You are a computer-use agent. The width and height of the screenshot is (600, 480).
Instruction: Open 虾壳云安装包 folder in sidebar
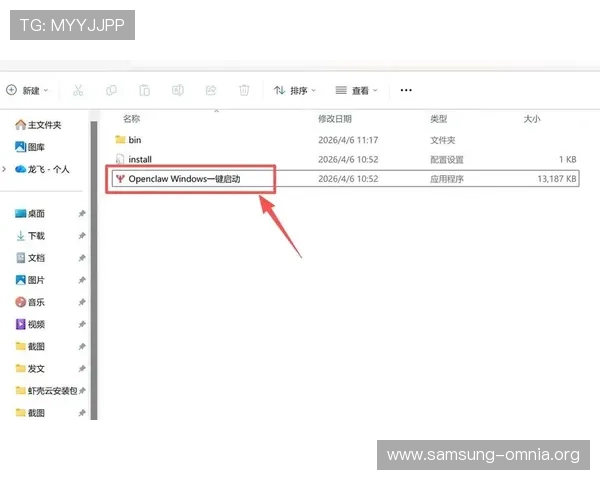click(x=46, y=391)
